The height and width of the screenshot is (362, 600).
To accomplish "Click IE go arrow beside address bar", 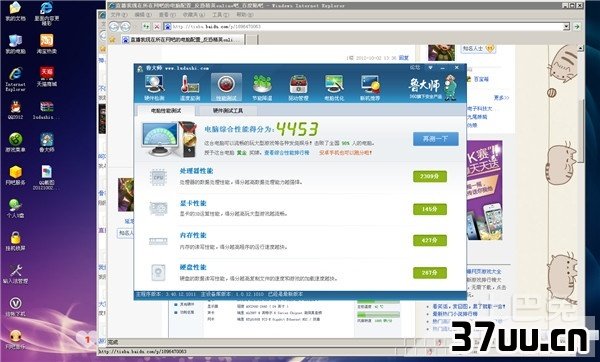I will click(x=577, y=26).
